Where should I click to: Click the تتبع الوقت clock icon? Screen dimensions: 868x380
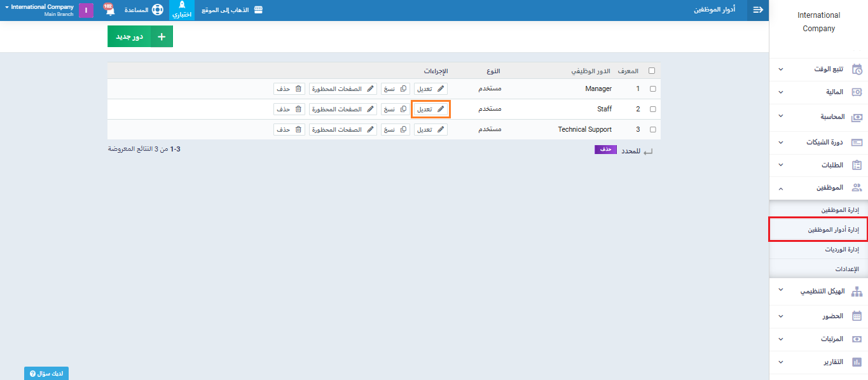click(x=857, y=69)
